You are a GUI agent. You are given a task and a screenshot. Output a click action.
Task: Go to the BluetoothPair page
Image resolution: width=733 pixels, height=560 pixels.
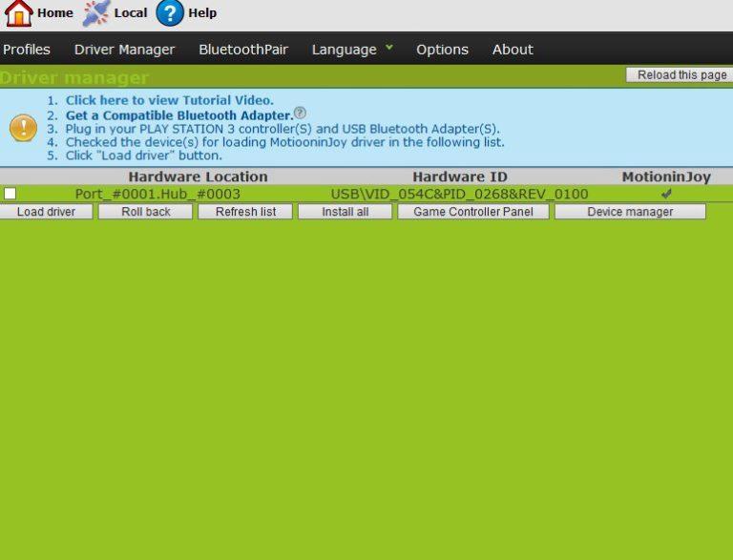[x=243, y=50]
